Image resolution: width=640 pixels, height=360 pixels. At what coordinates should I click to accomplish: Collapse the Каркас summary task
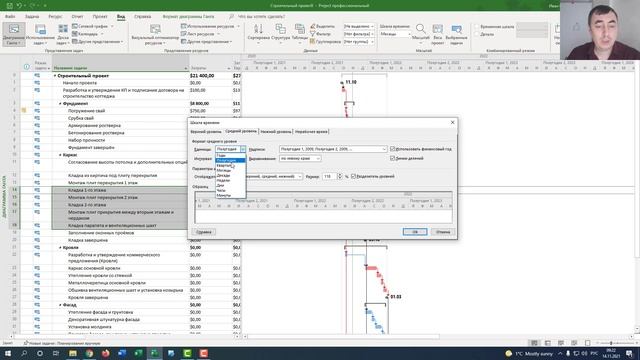(x=60, y=155)
